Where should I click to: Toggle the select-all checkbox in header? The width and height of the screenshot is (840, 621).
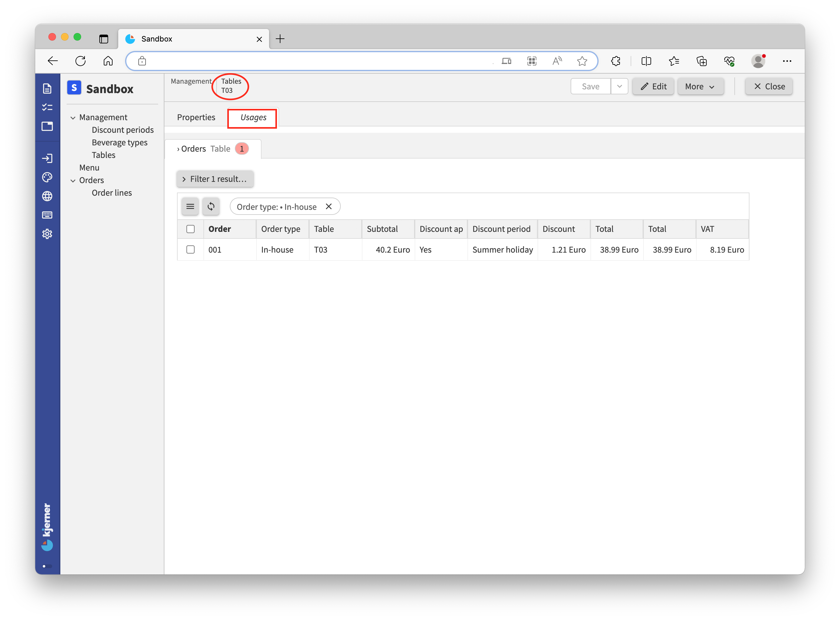coord(191,228)
